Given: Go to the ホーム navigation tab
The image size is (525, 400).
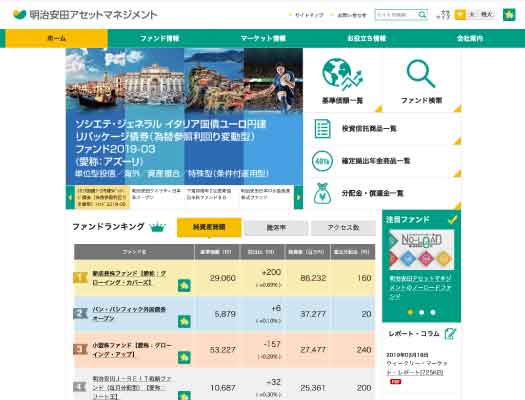Looking at the screenshot, I should point(56,38).
